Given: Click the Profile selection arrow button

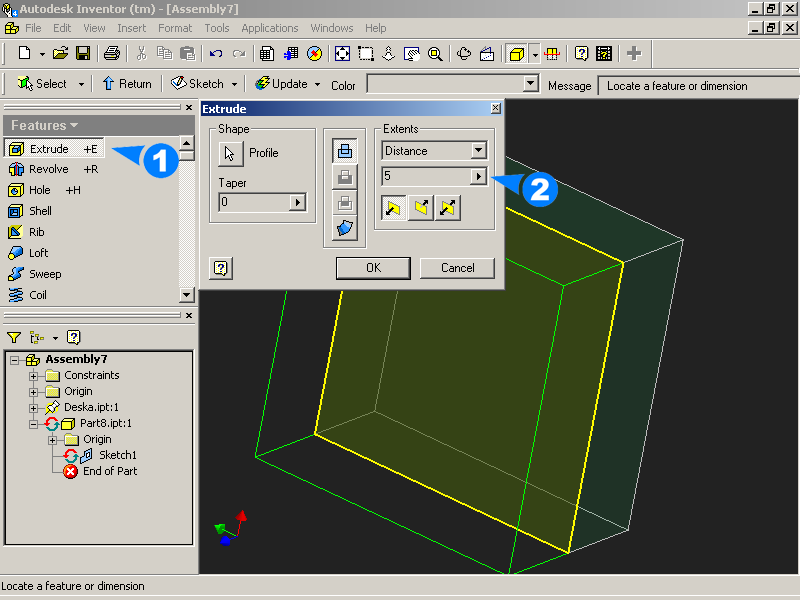Looking at the screenshot, I should [231, 153].
